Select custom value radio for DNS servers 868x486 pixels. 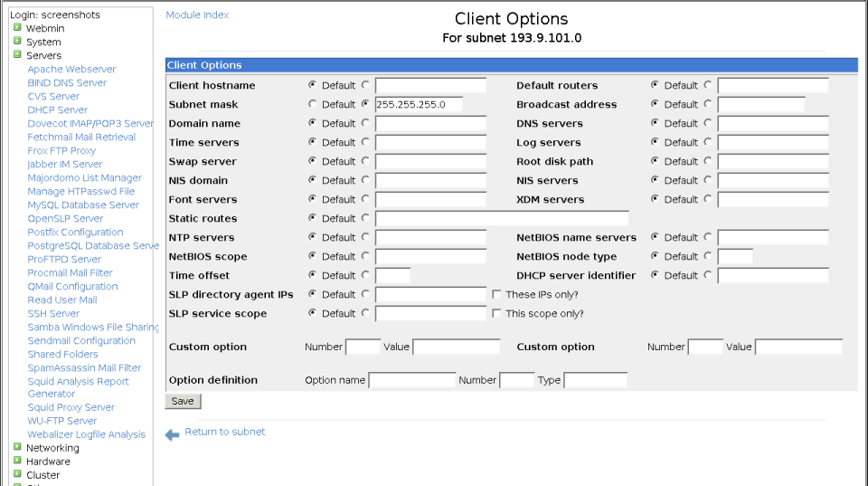click(707, 122)
